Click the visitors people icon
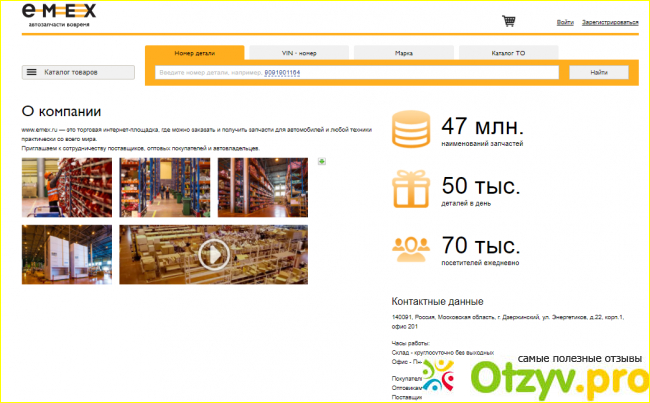 (x=411, y=247)
